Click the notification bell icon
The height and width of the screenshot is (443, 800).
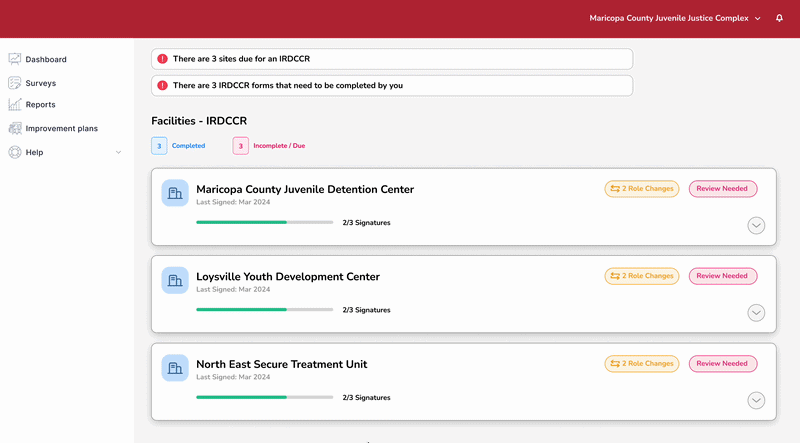click(779, 18)
